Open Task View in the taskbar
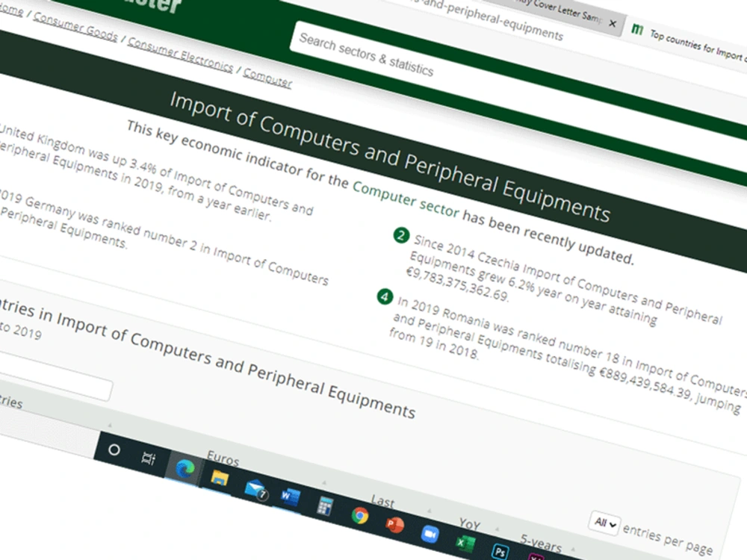This screenshot has height=560, width=747. 149,458
